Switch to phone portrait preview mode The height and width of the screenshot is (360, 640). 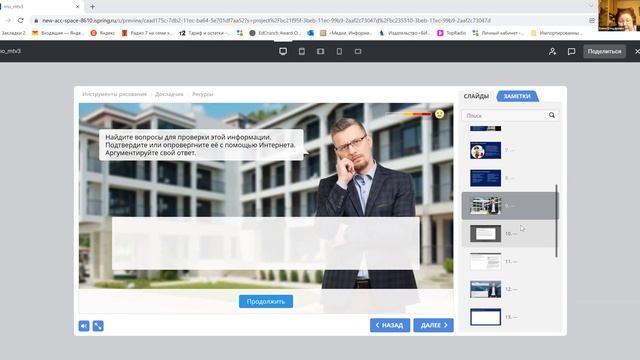pos(339,51)
